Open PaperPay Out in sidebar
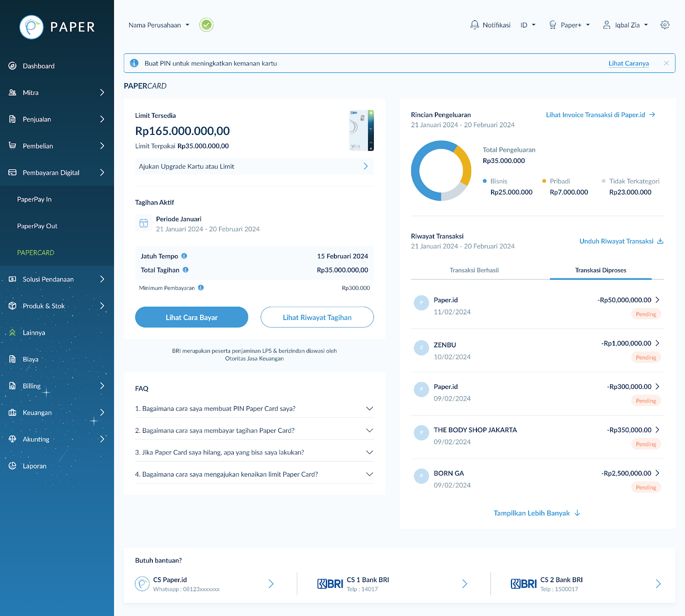Screen dimensions: 685x616 (37, 226)
